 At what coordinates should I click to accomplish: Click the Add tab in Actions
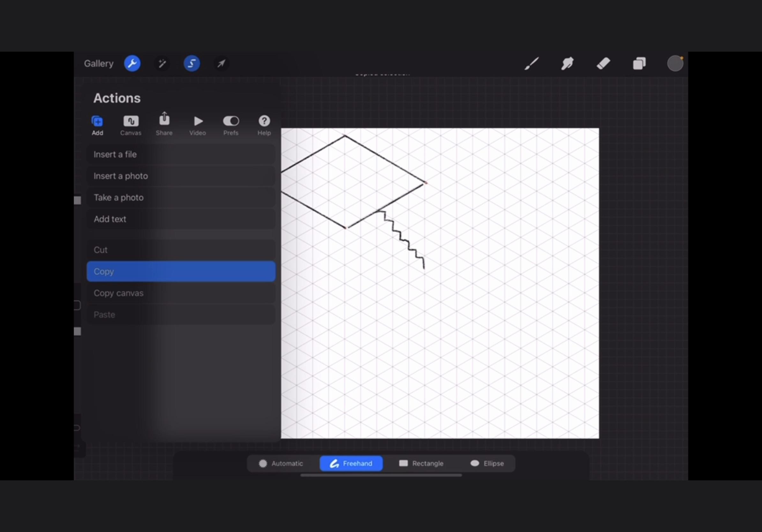coord(97,124)
